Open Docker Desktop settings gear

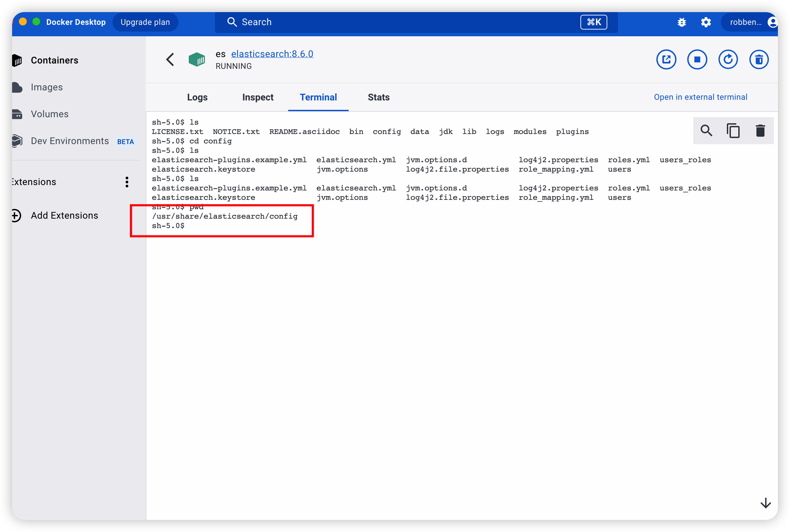705,23
